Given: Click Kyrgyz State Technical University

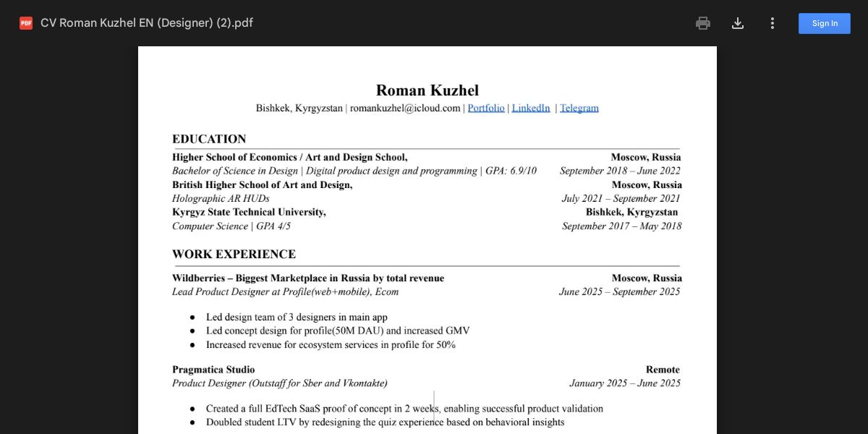Looking at the screenshot, I should click(x=249, y=212).
